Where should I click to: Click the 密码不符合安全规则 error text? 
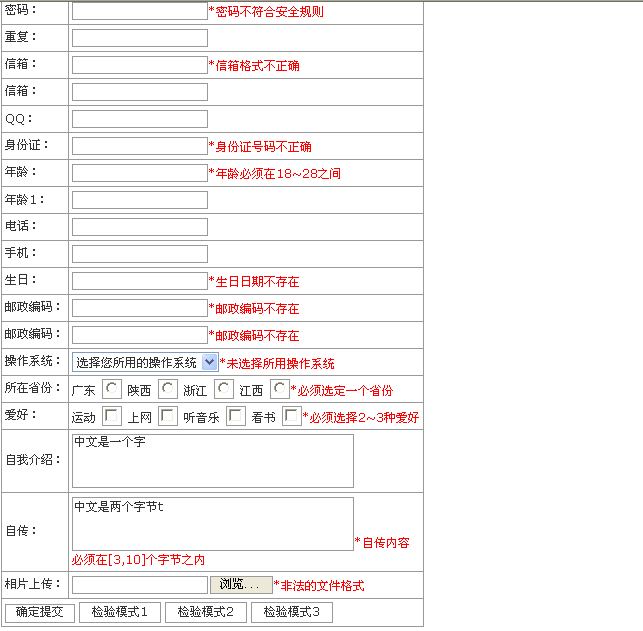[266, 12]
